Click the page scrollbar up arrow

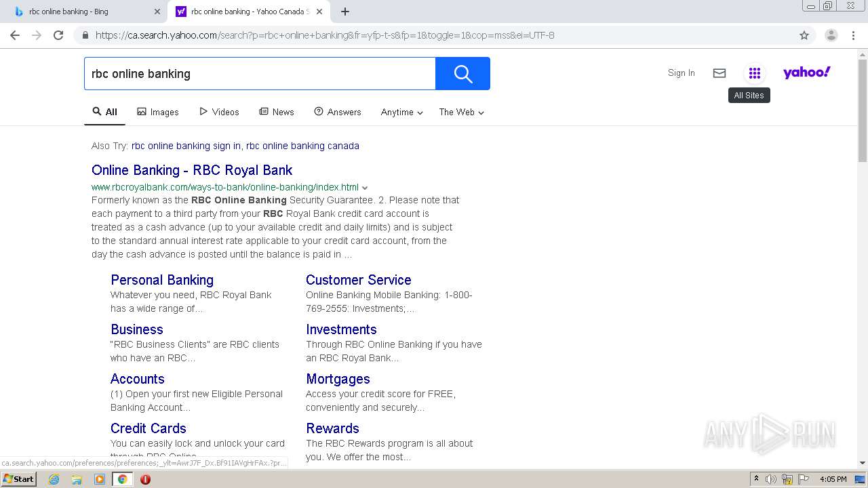pyautogui.click(x=863, y=54)
